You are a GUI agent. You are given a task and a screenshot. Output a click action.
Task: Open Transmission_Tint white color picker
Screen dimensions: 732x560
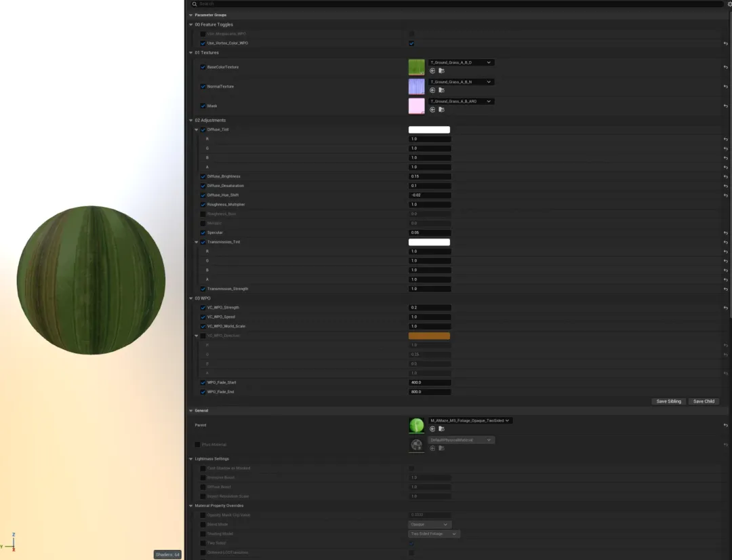coord(429,243)
